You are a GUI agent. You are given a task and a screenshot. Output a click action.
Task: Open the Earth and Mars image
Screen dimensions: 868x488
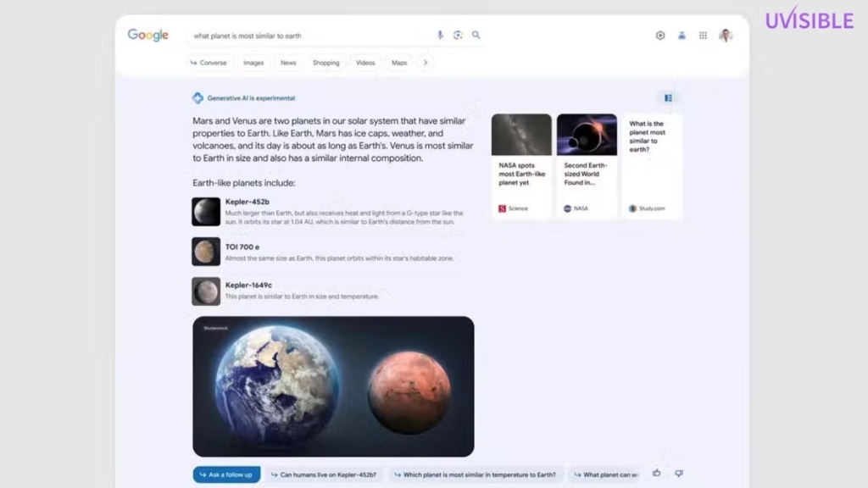(x=333, y=386)
